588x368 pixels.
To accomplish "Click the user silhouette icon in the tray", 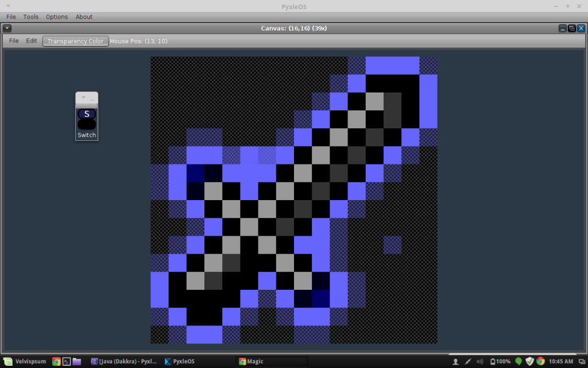I will [455, 361].
